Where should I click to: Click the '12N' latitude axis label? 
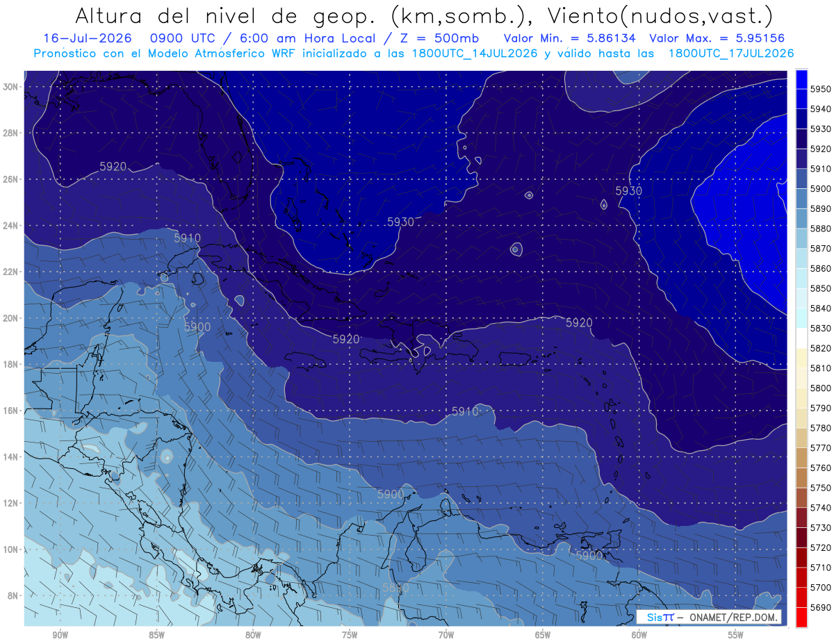10,503
